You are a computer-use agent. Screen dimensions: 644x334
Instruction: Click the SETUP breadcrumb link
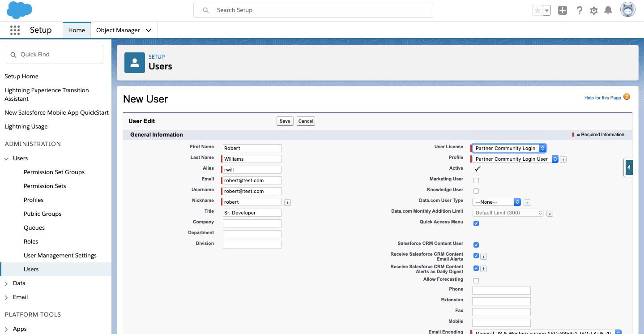tap(157, 57)
